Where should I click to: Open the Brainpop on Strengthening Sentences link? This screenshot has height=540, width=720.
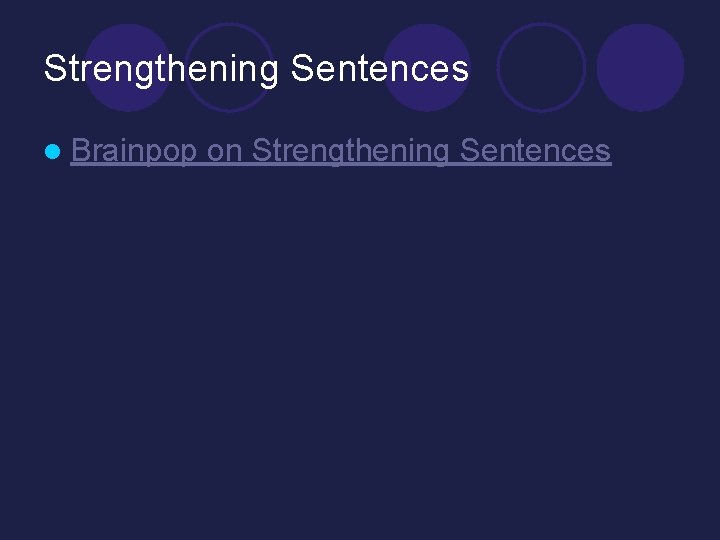[x=341, y=151]
